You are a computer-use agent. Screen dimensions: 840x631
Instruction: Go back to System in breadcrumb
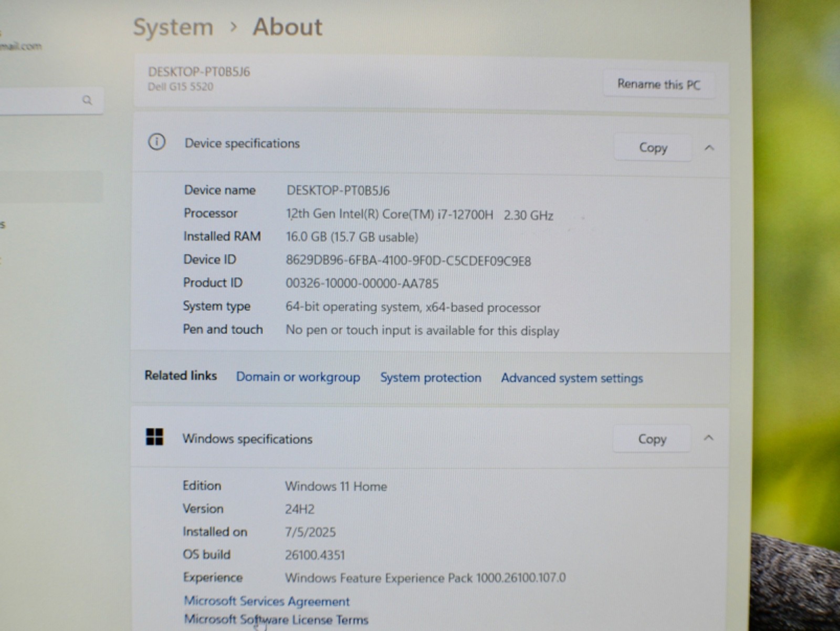173,27
